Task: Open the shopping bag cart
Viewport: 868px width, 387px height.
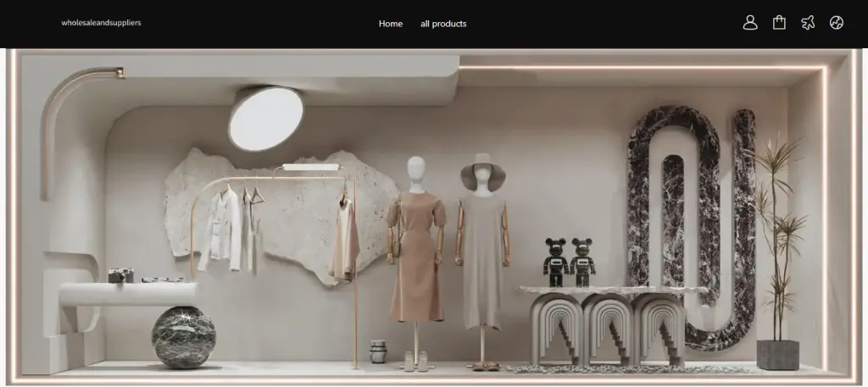Action: click(x=779, y=23)
